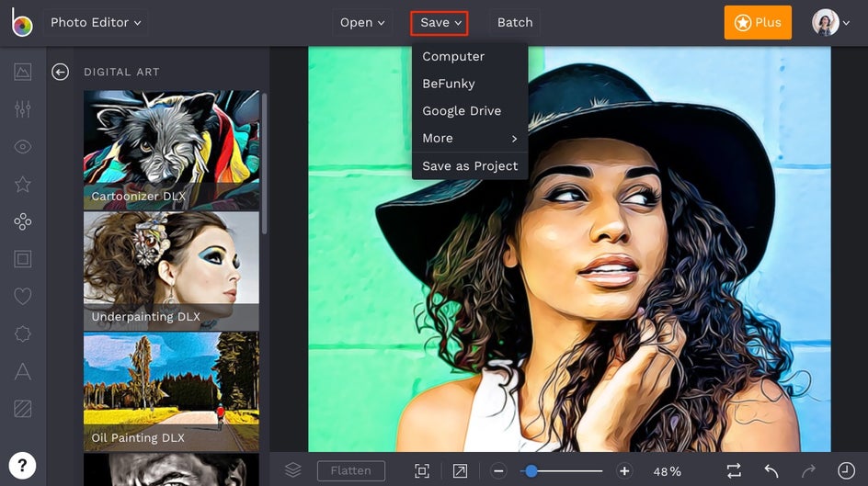Undo the last edit
Image resolution: width=868 pixels, height=486 pixels.
pos(771,471)
